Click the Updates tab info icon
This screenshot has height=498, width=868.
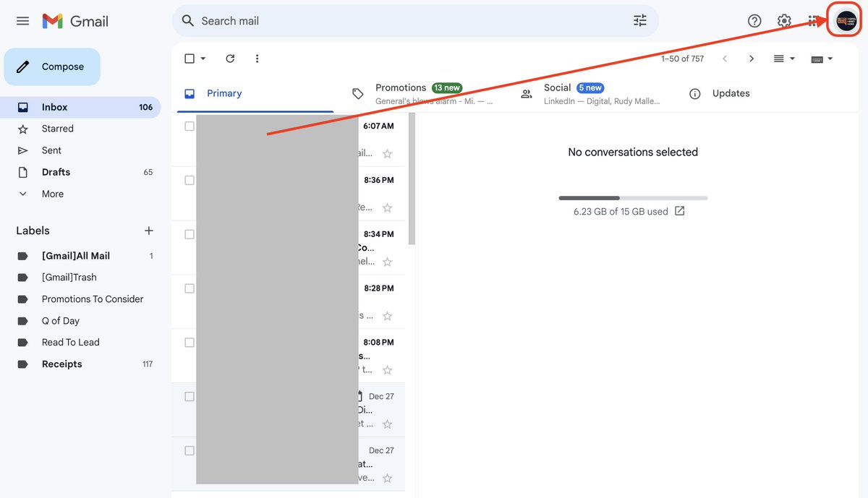point(695,94)
